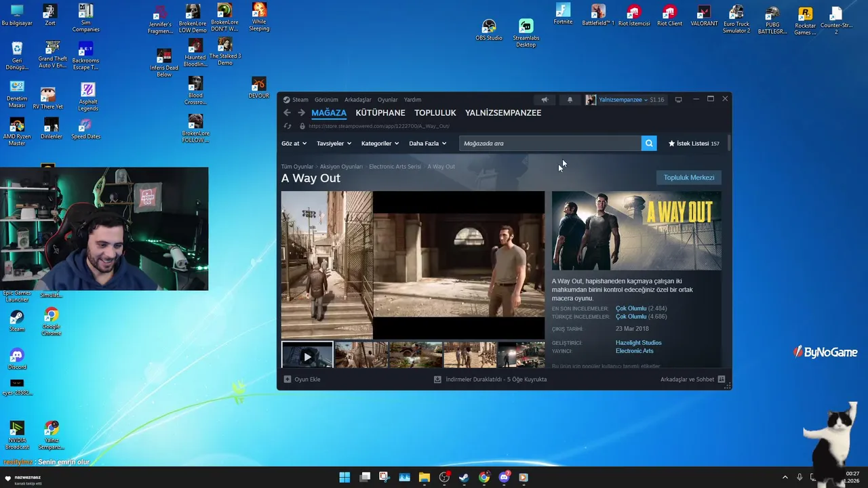Image resolution: width=868 pixels, height=488 pixels.
Task: Click Electronic Arts publisher link
Action: [634, 351]
